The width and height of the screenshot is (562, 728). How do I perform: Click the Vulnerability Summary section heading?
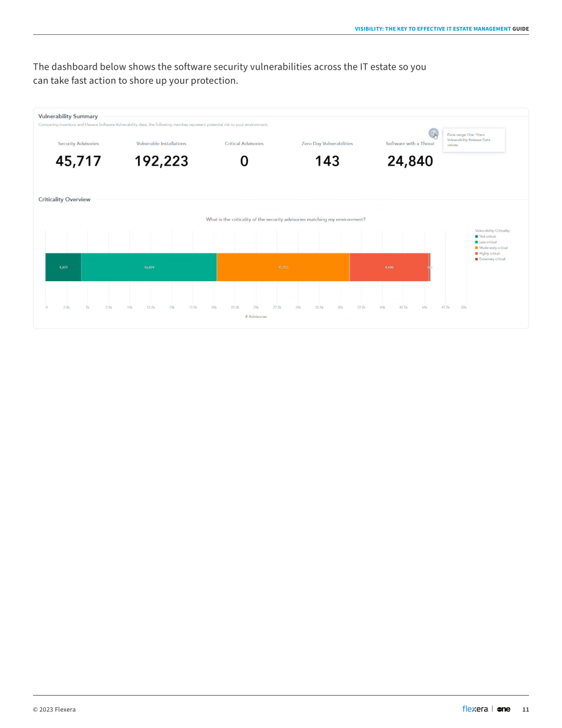(x=68, y=116)
